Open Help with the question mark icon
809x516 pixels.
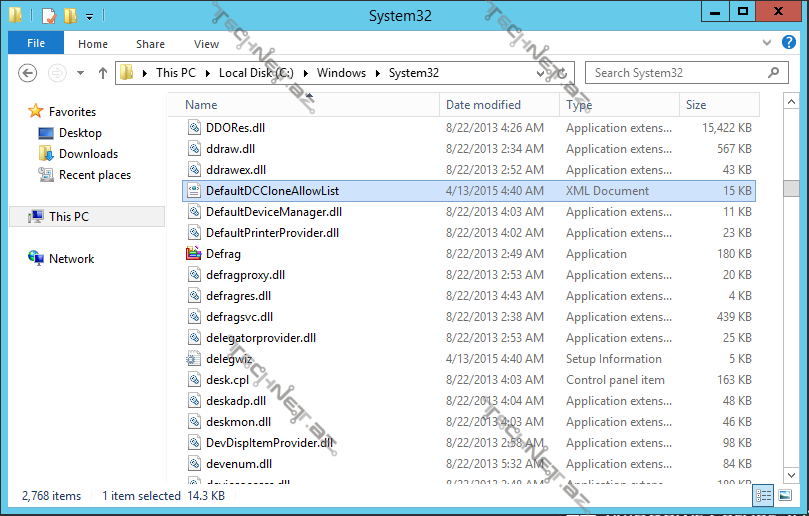click(x=788, y=42)
